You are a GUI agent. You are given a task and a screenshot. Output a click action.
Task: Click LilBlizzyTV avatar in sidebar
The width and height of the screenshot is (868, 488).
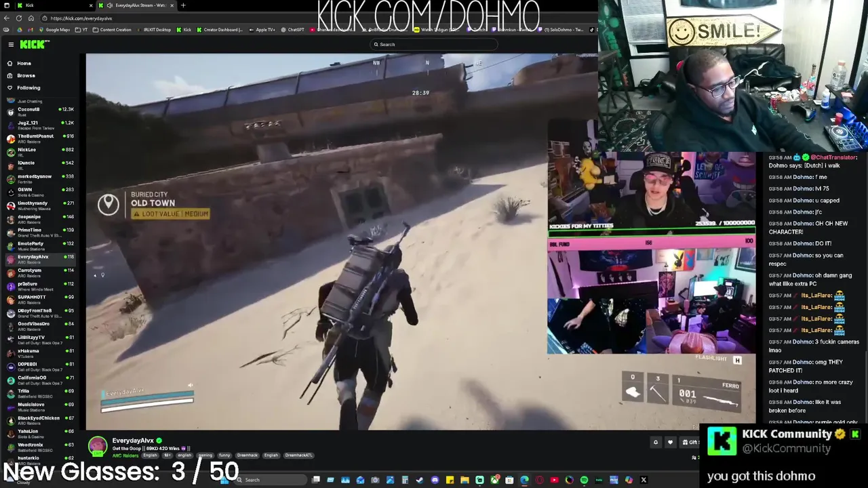point(10,340)
